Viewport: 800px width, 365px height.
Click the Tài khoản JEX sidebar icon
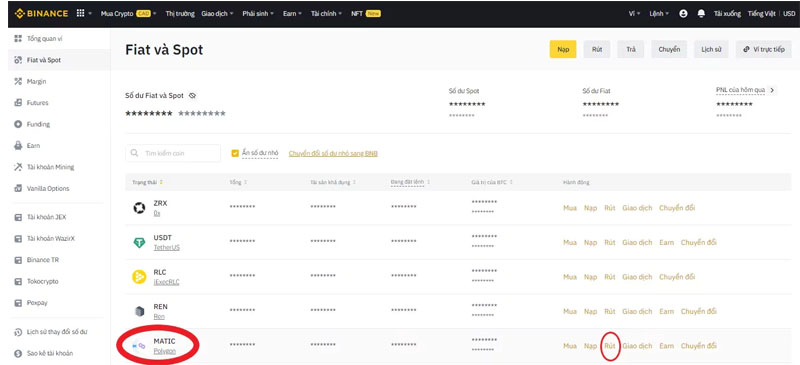pyautogui.click(x=18, y=217)
